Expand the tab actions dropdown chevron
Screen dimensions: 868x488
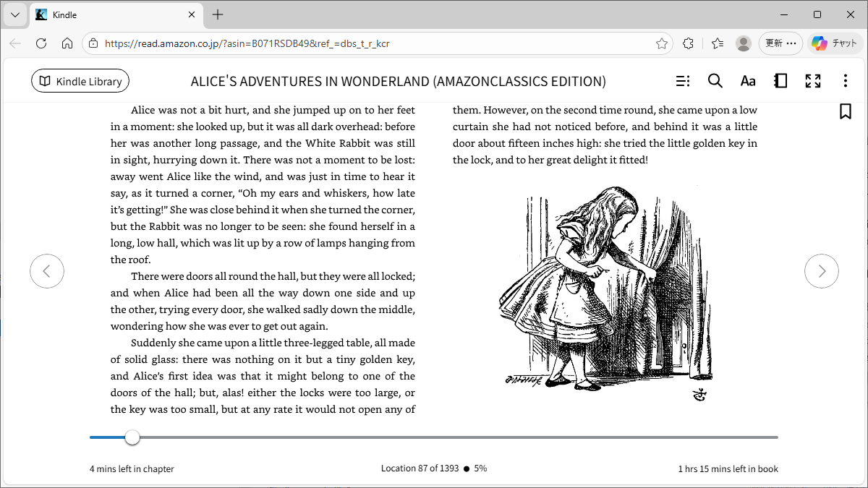point(14,14)
